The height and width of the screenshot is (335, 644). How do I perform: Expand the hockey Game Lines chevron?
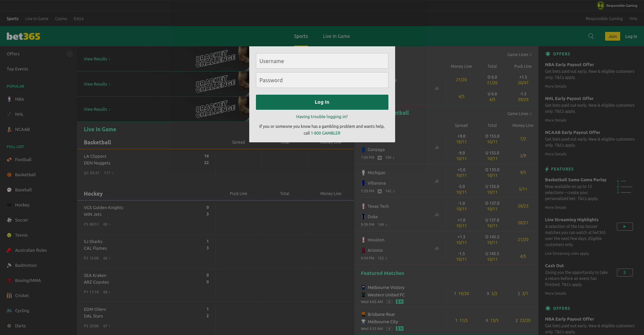(531, 55)
